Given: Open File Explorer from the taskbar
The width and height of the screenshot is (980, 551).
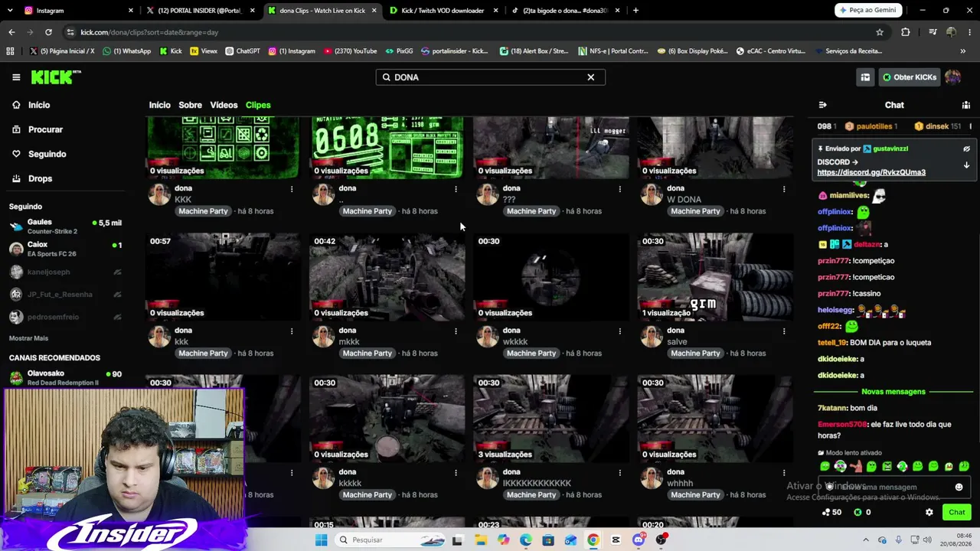Looking at the screenshot, I should pos(480,540).
